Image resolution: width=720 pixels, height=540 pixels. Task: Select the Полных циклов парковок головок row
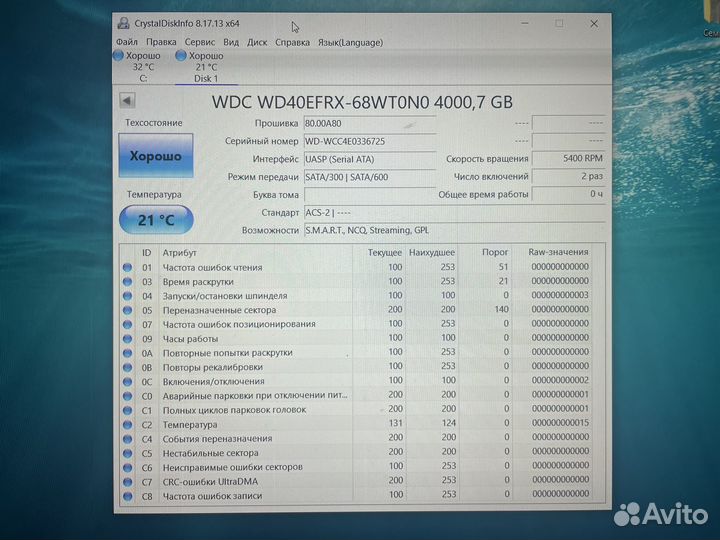[356, 410]
